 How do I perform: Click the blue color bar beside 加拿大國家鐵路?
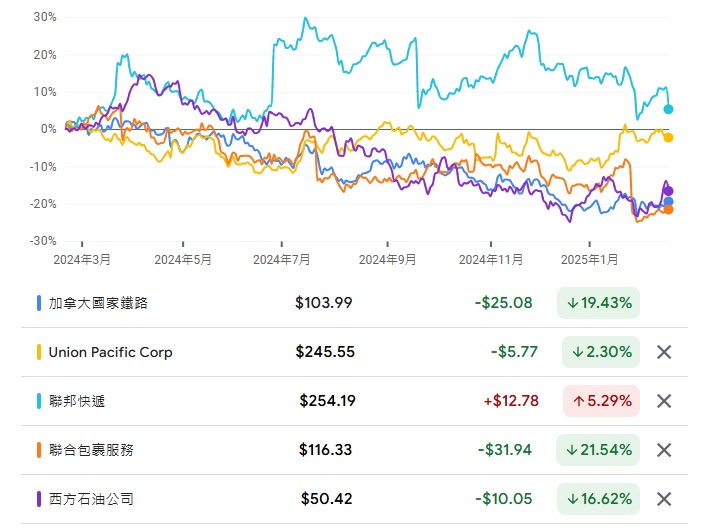pos(39,303)
